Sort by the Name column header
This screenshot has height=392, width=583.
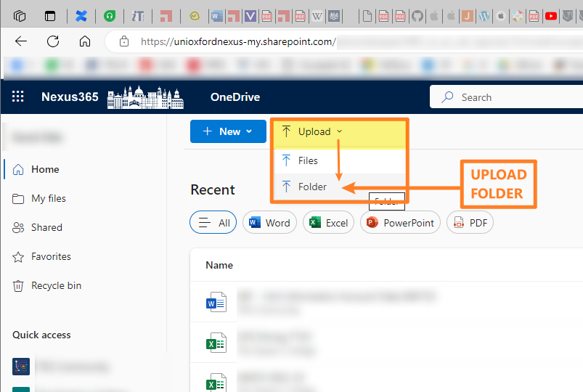219,265
